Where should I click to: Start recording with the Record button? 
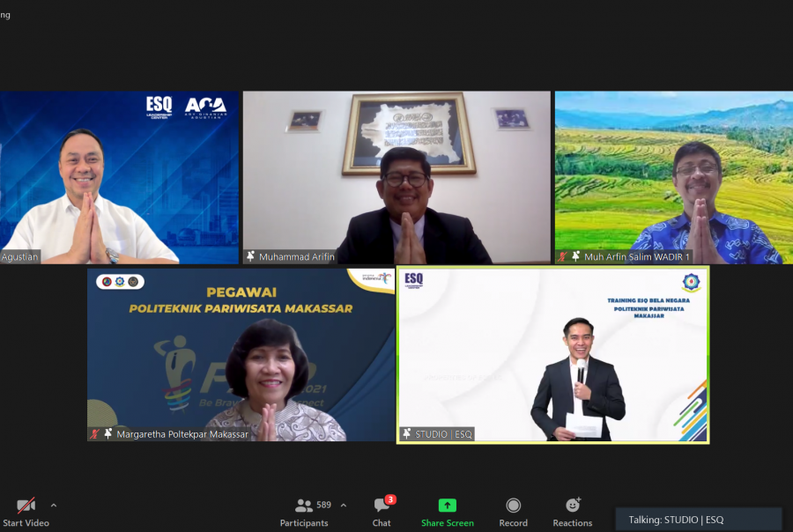click(x=513, y=506)
